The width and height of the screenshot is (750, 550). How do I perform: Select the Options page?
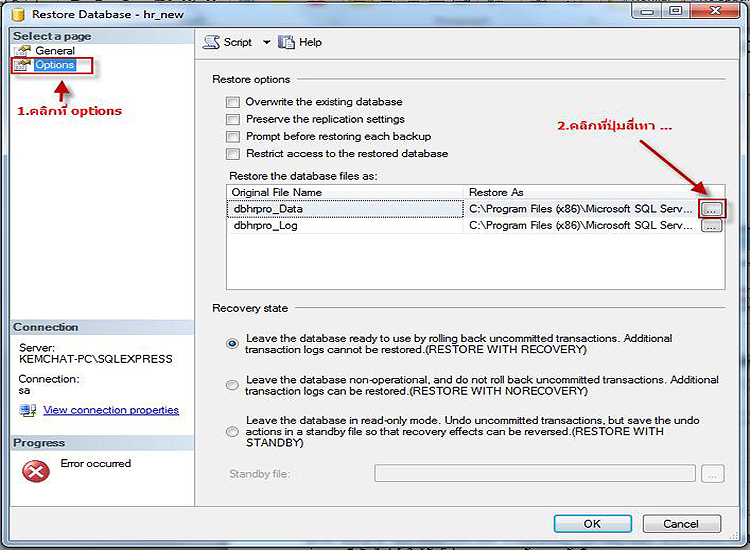pyautogui.click(x=54, y=65)
